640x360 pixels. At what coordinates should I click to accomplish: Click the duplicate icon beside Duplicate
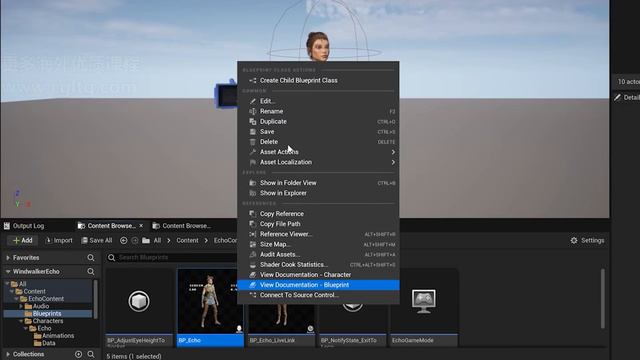click(253, 121)
